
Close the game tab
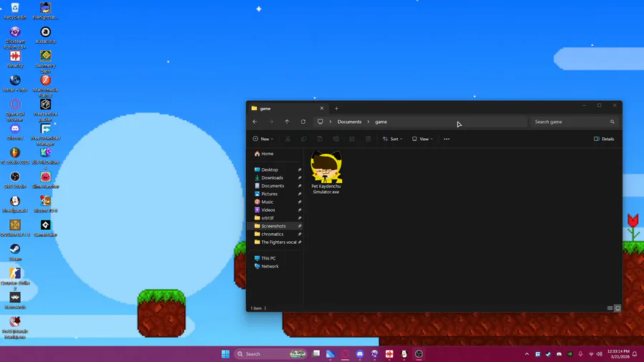[321, 108]
